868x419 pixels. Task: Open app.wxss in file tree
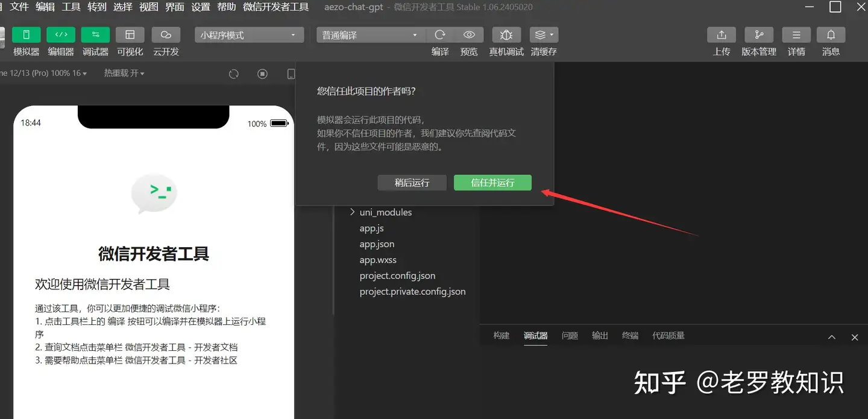pos(378,260)
